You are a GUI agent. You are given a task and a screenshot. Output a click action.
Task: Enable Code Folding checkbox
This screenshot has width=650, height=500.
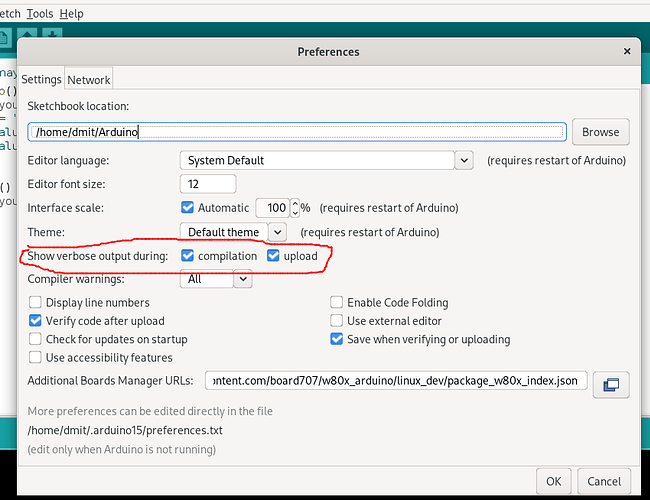[x=337, y=302]
